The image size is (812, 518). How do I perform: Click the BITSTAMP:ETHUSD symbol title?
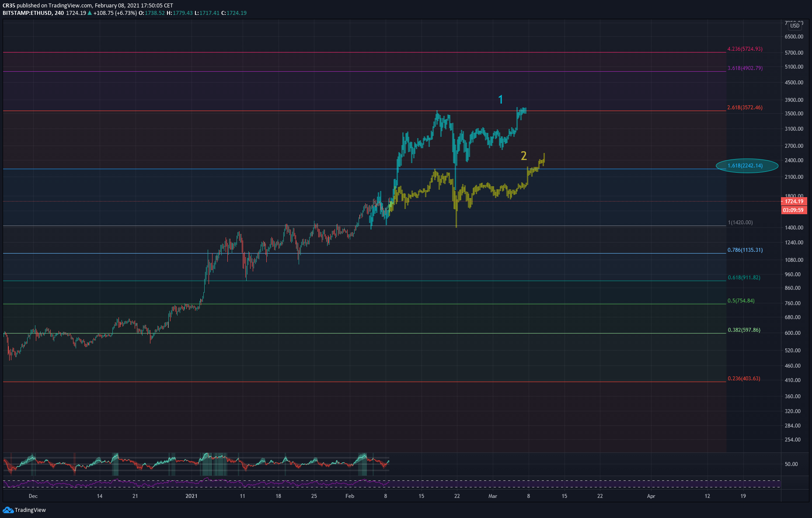pyautogui.click(x=27, y=13)
